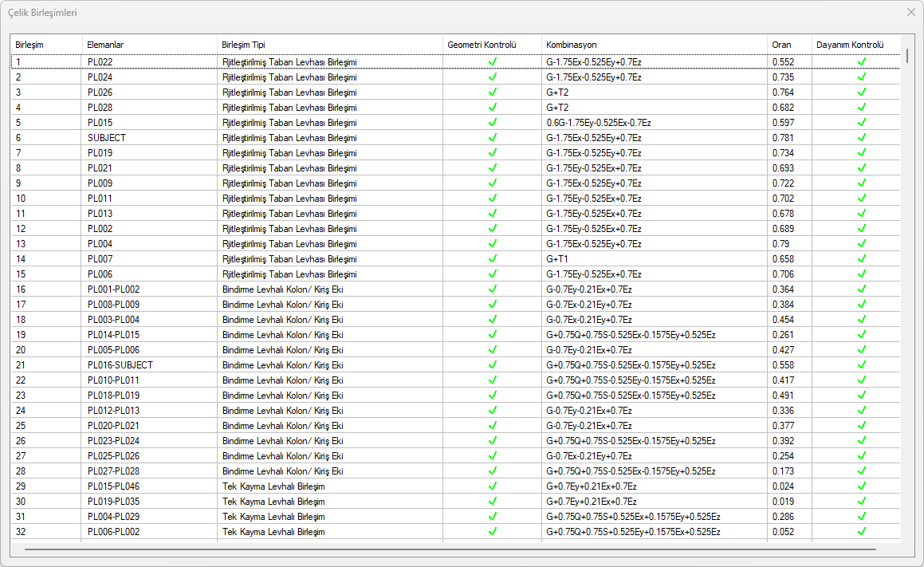
Task: Click the horizontal scrollbar at the bottom
Action: (450, 549)
